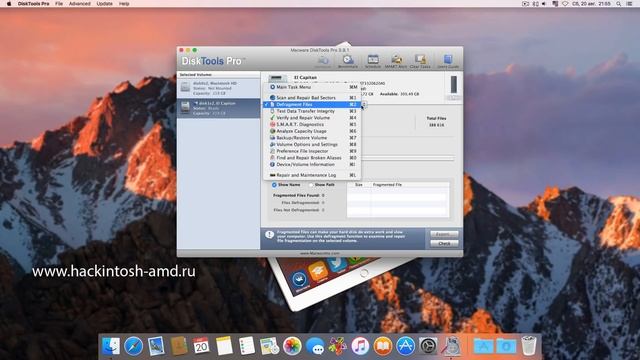The width and height of the screenshot is (640, 360).
Task: Open Notification Center menu bar icon
Action: [x=629, y=4]
